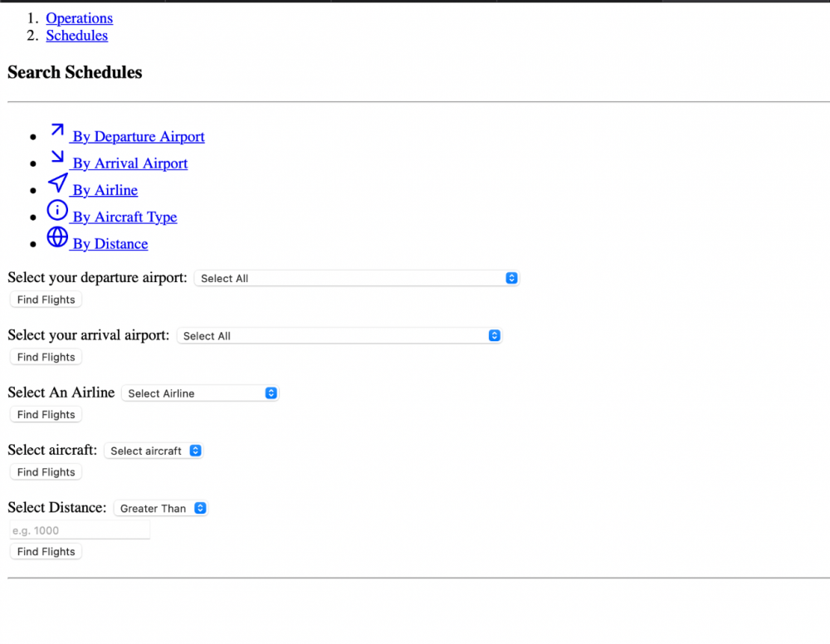The image size is (830, 644).
Task: Select the By Airline tab link
Action: [x=105, y=190]
